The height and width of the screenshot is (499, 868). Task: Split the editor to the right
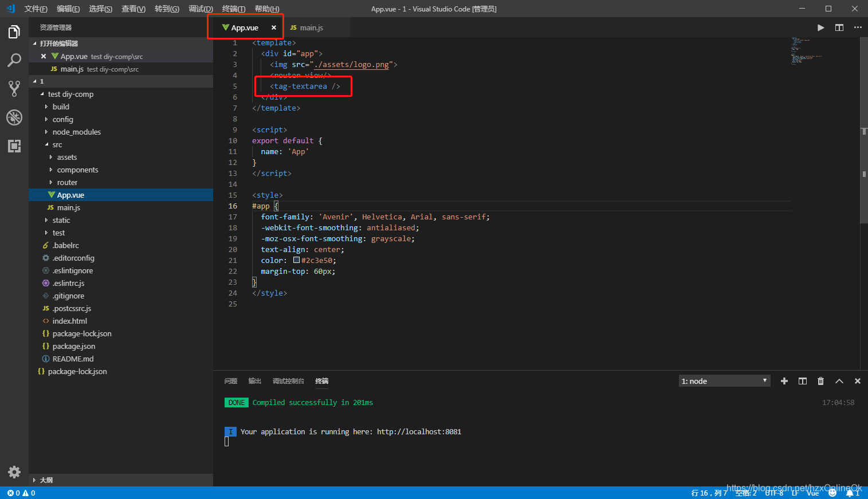coord(839,27)
